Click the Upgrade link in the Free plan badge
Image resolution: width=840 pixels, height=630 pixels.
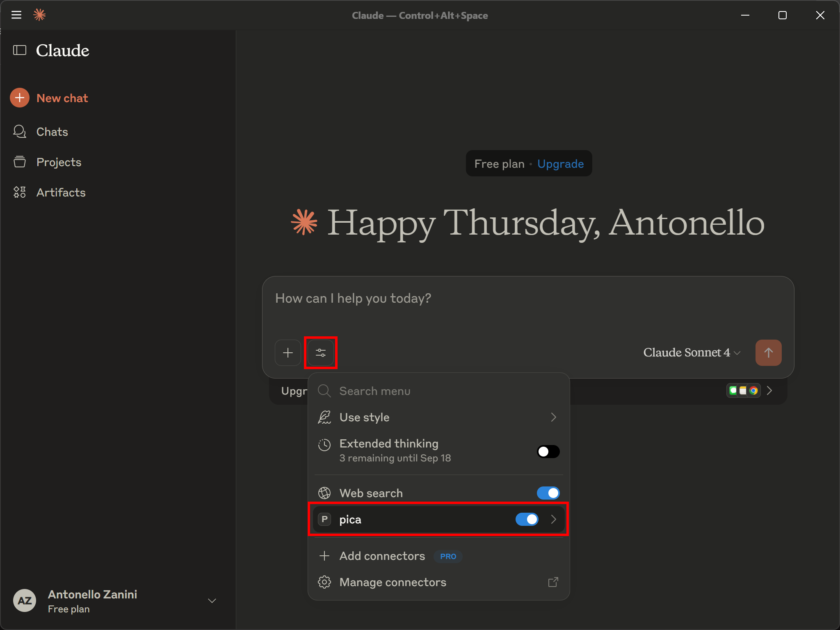(560, 163)
